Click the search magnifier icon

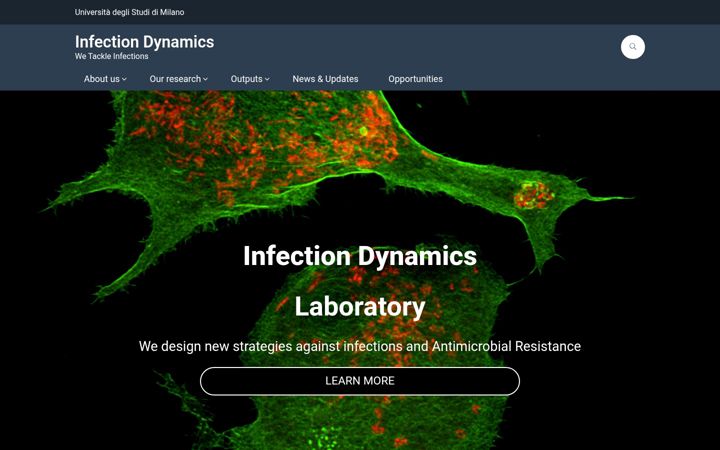[x=633, y=47]
